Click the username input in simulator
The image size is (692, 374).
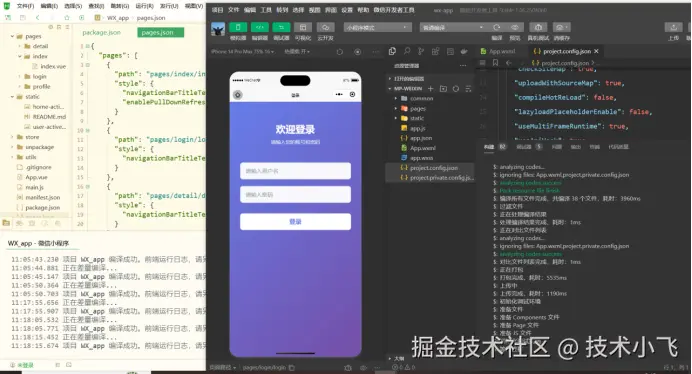click(x=295, y=171)
